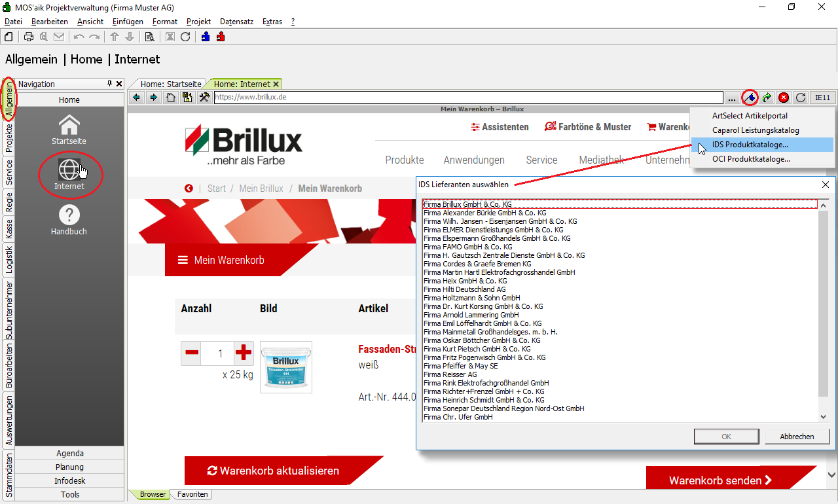The width and height of the screenshot is (838, 504).
Task: Click the envelope email icon
Action: [x=59, y=37]
